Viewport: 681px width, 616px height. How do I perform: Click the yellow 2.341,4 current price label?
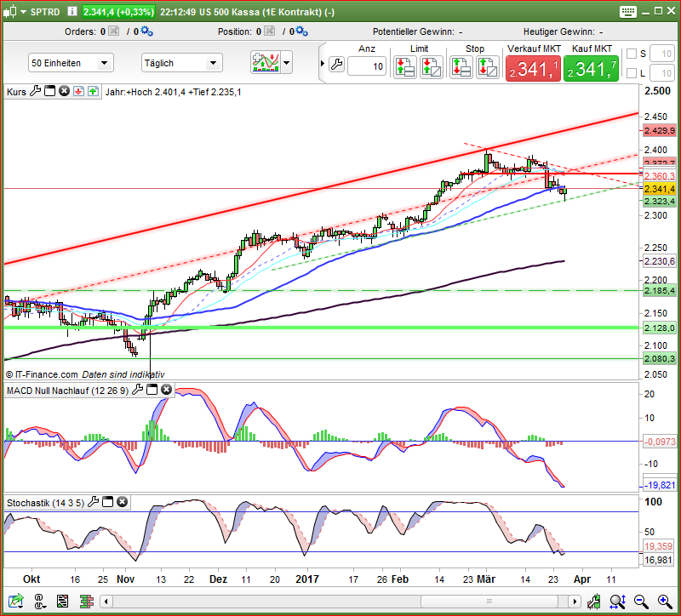(x=660, y=189)
